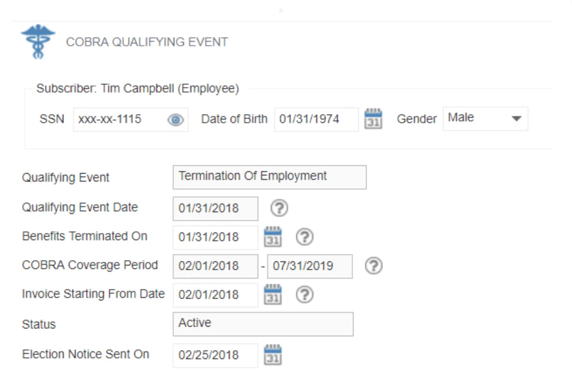Open the Election Notice Sent On calendar picker
572x392 pixels.
(273, 355)
